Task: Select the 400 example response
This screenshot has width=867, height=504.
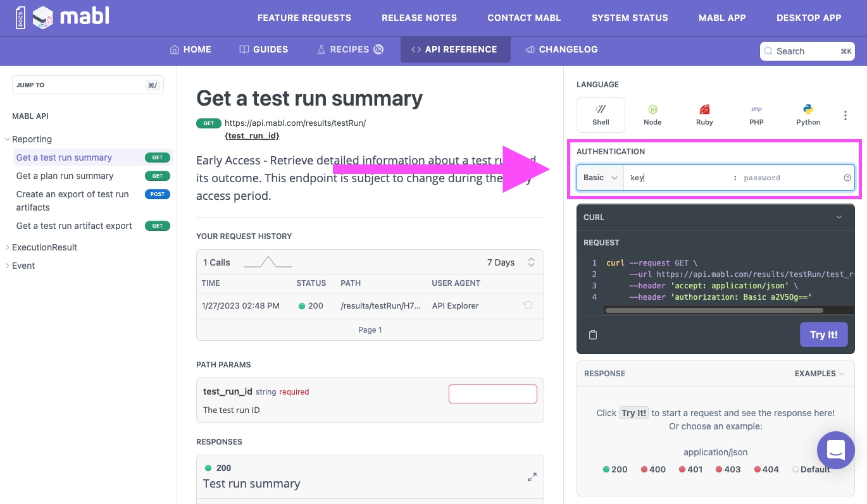Action: pos(652,469)
